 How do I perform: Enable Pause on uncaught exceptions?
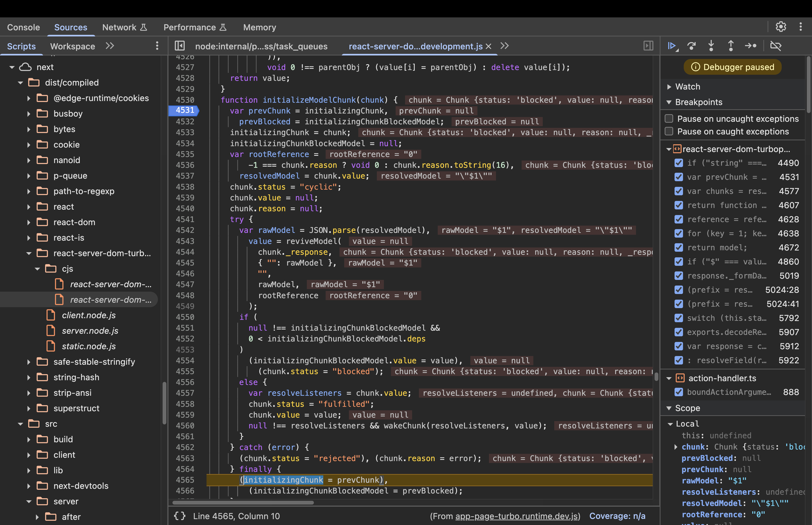click(x=669, y=119)
